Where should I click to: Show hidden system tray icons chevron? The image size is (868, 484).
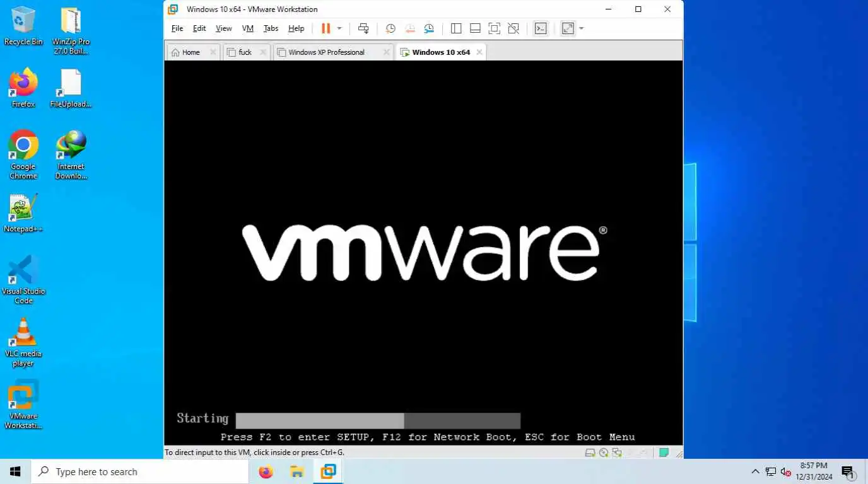[x=755, y=471]
